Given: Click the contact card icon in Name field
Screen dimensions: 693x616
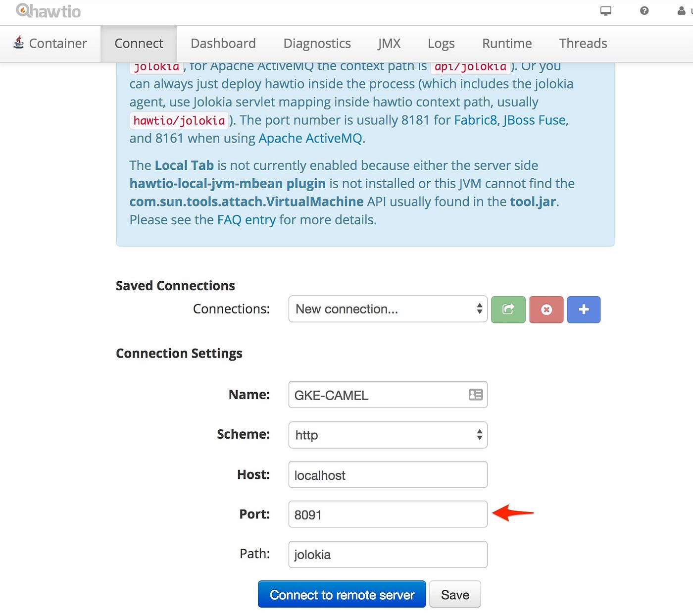Looking at the screenshot, I should click(x=476, y=394).
